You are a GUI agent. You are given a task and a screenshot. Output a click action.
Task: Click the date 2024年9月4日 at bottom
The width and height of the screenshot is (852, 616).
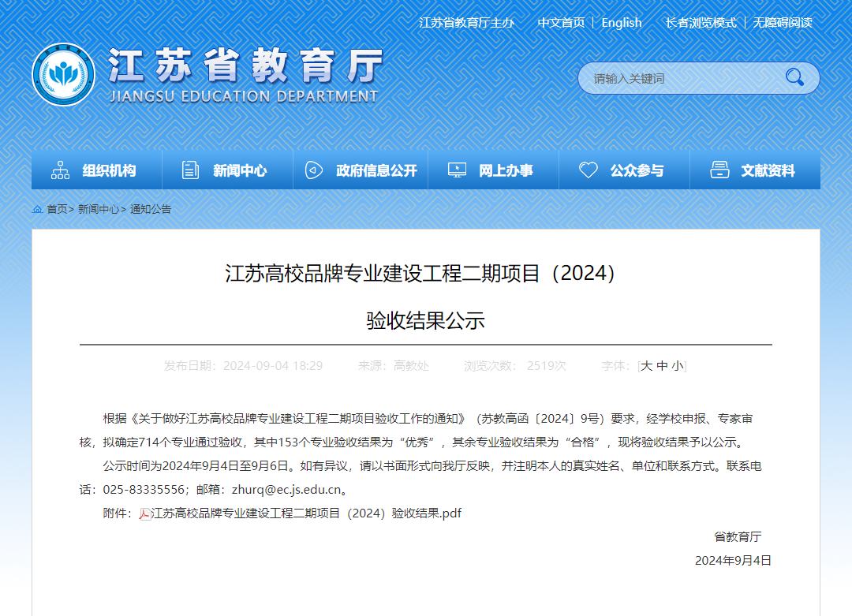733,561
